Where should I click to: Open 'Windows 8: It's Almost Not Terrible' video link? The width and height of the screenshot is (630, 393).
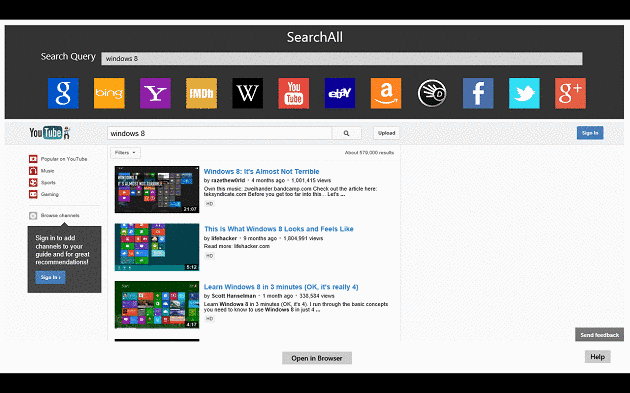(x=262, y=172)
